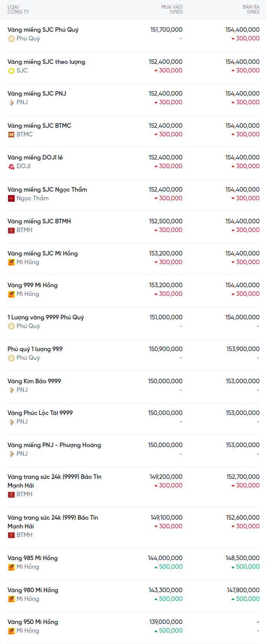Screen dimensions: 266x644
Task: Click Vàng 950 Mi Hồng product name
Action: [33, 622]
